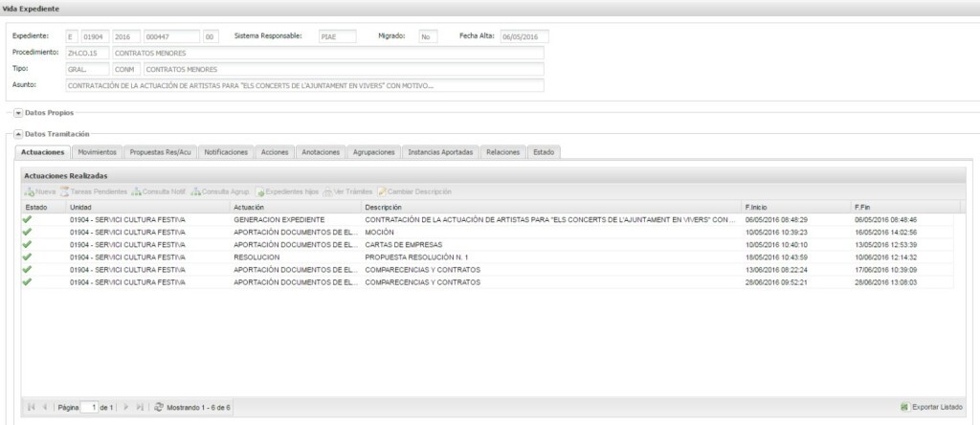Click the Consulta Notif. toolbar button
The image size is (980, 425).
point(159,191)
